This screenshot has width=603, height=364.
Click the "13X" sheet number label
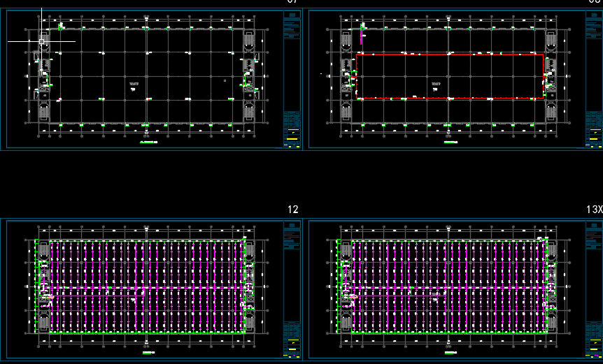click(x=595, y=210)
